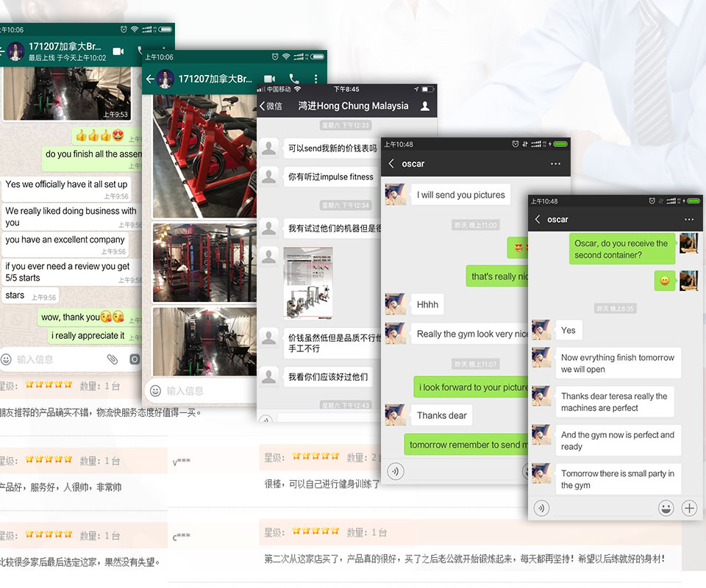Tap the plus attachment button in the rightmost oscar chat
Image resolution: width=706 pixels, height=588 pixels.
pos(689,507)
